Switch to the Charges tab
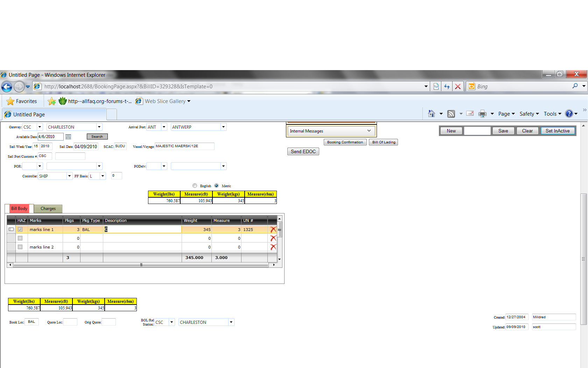 coord(48,209)
